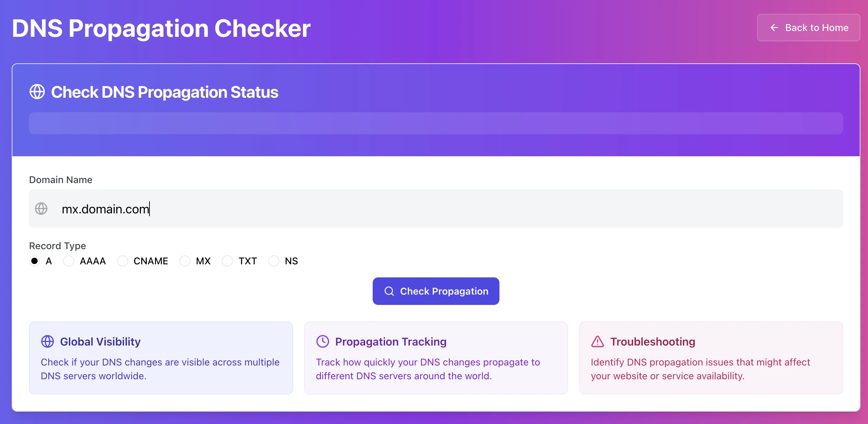868x424 pixels.
Task: Focus the Domain Name input field
Action: [448, 209]
